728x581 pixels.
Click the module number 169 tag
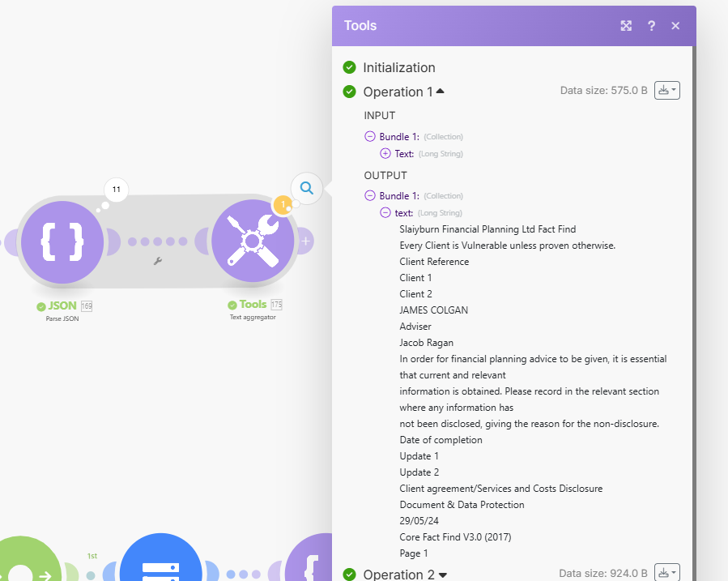(87, 306)
